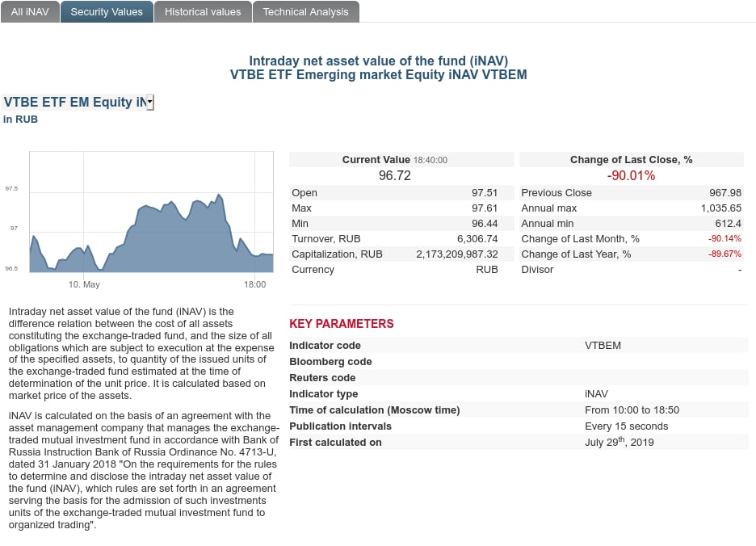
Task: Click the Reuters code row label
Action: click(x=322, y=378)
